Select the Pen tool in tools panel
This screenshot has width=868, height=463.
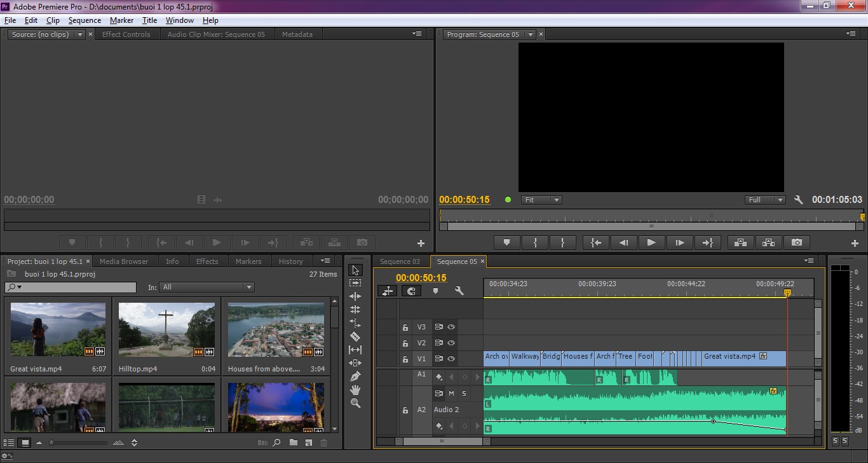tap(355, 377)
